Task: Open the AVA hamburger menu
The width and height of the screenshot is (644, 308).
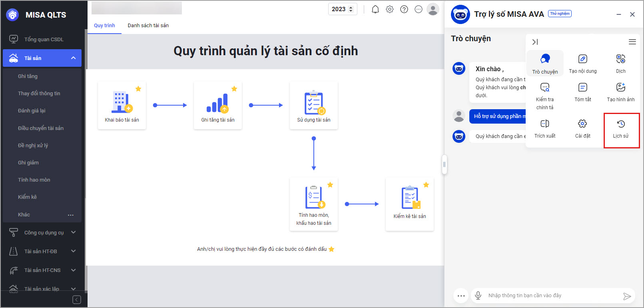Action: click(x=632, y=42)
